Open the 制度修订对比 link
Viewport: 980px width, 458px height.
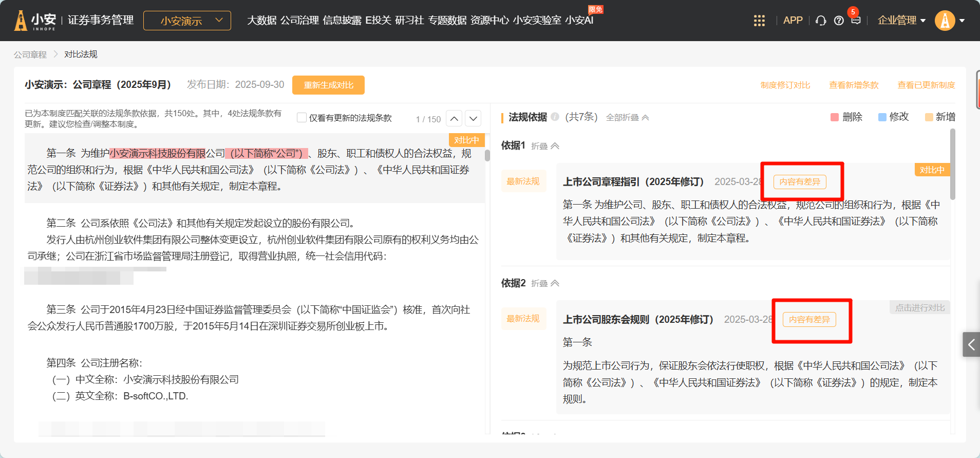785,85
